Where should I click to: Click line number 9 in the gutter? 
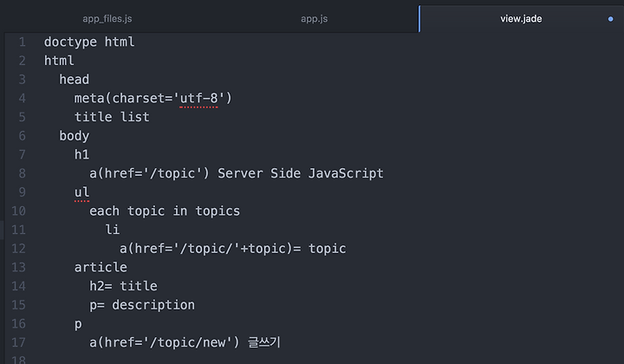(x=23, y=192)
